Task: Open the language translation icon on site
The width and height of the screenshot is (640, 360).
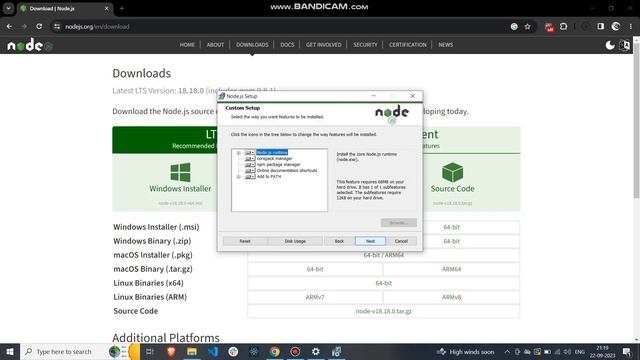Action: pos(624,45)
